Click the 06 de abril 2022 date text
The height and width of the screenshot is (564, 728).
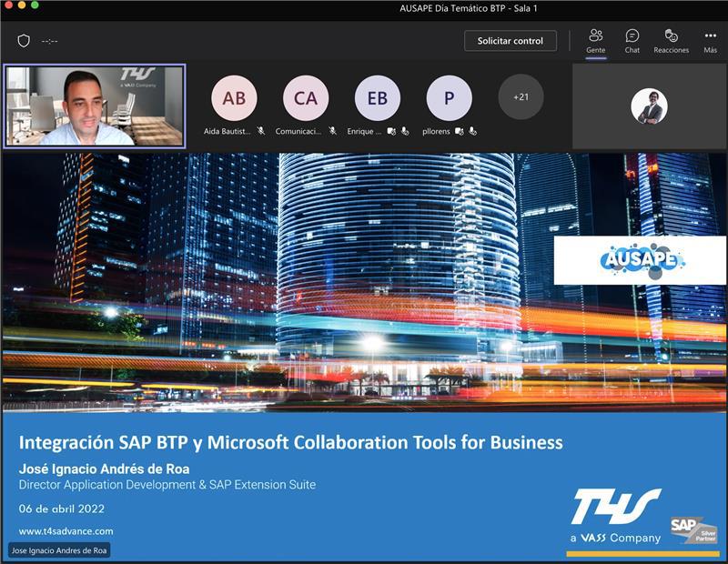coord(62,509)
